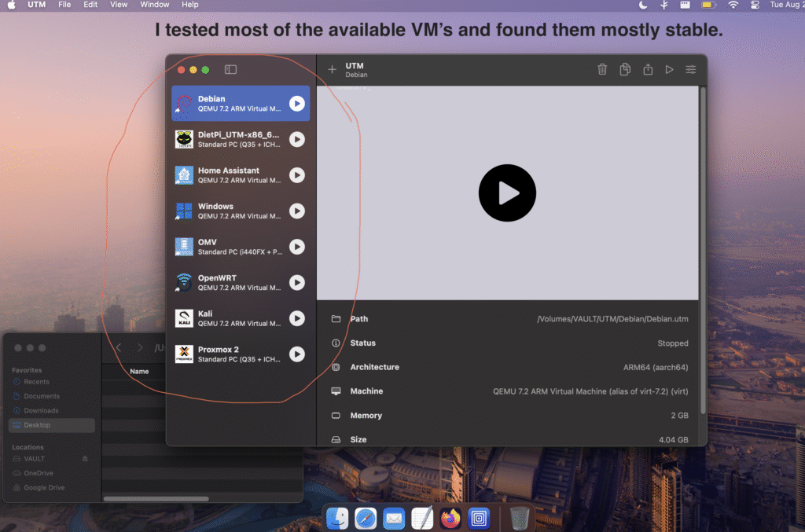Screen dimensions: 805x532
Task: Click the UTM details pane scrollbar
Action: [x=703, y=251]
